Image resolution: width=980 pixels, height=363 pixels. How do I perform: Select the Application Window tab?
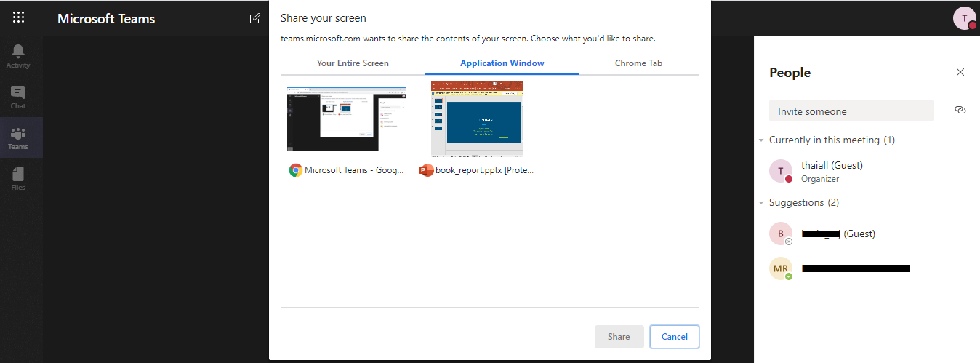tap(502, 63)
